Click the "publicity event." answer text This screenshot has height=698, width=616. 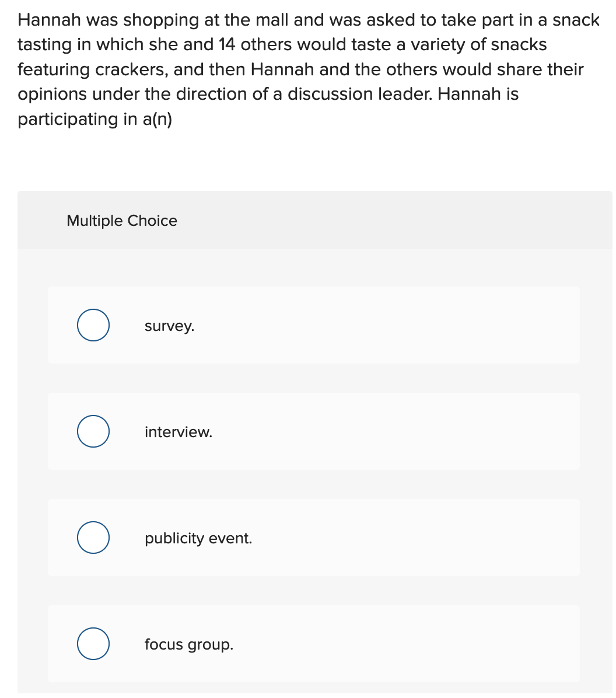coord(198,538)
